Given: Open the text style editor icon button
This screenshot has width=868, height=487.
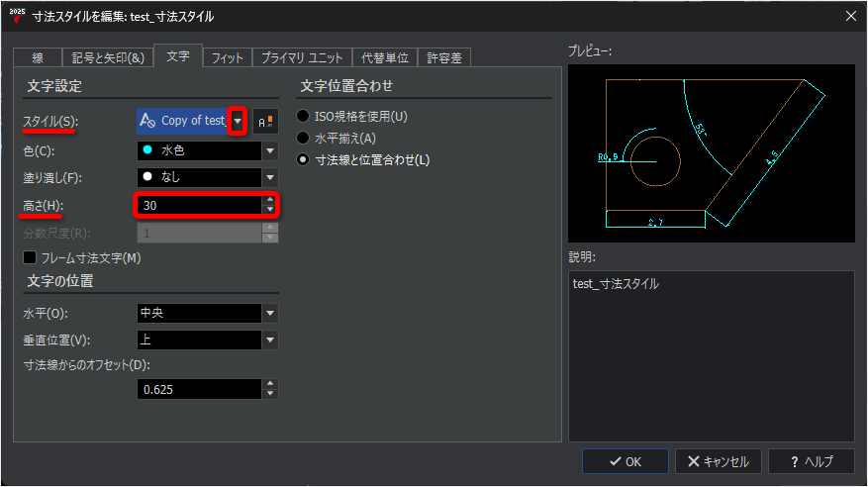Looking at the screenshot, I should tap(265, 121).
